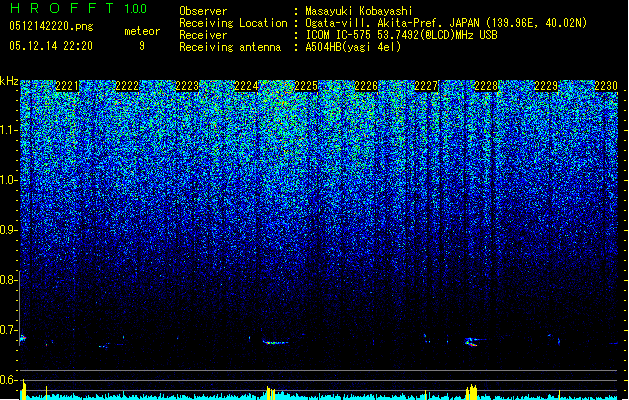Image resolution: width=629 pixels, height=400 pixels.
Task: Click the 0.9 kHz axis label
Action: (8, 230)
